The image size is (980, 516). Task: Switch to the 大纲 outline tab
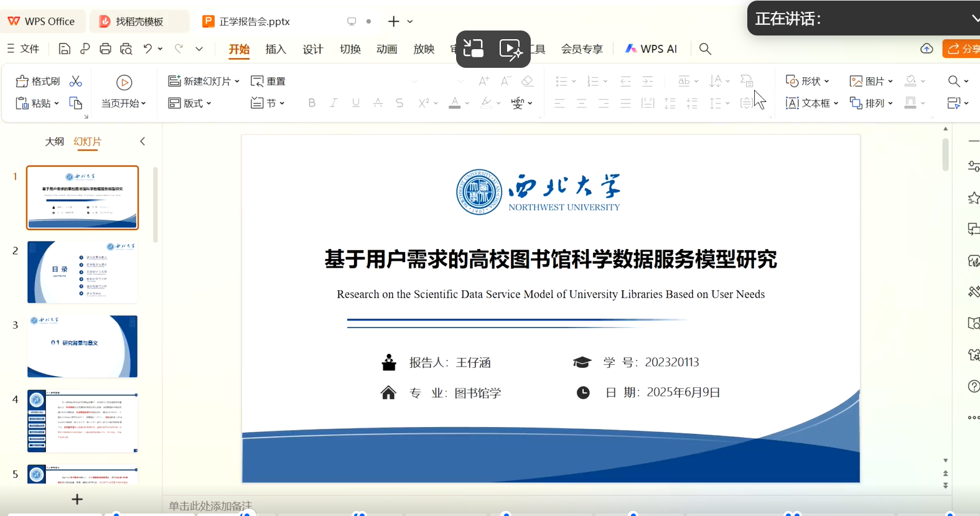[54, 141]
